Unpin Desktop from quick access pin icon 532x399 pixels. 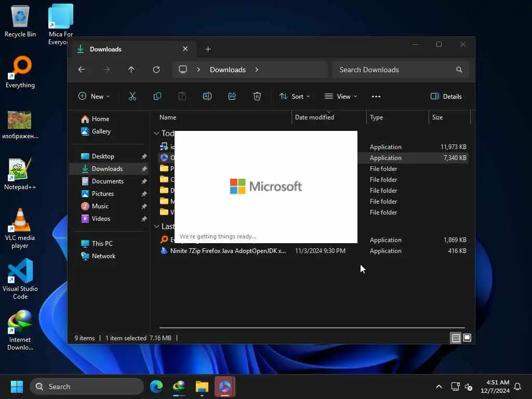coord(144,156)
